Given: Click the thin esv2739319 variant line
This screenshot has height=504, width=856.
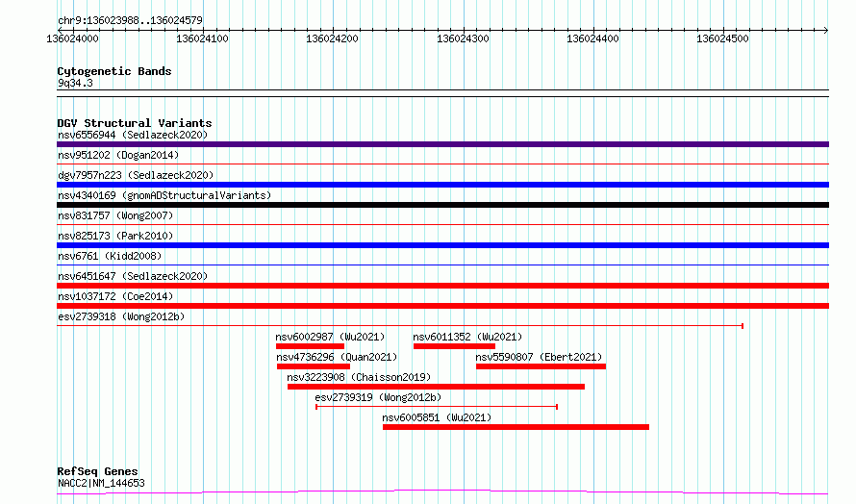Looking at the screenshot, I should pos(437,407).
